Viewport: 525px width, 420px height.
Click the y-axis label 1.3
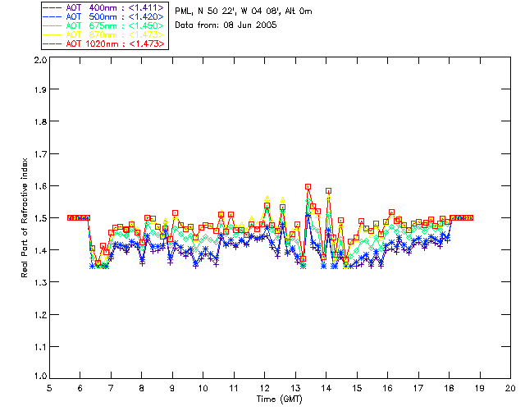(40, 282)
